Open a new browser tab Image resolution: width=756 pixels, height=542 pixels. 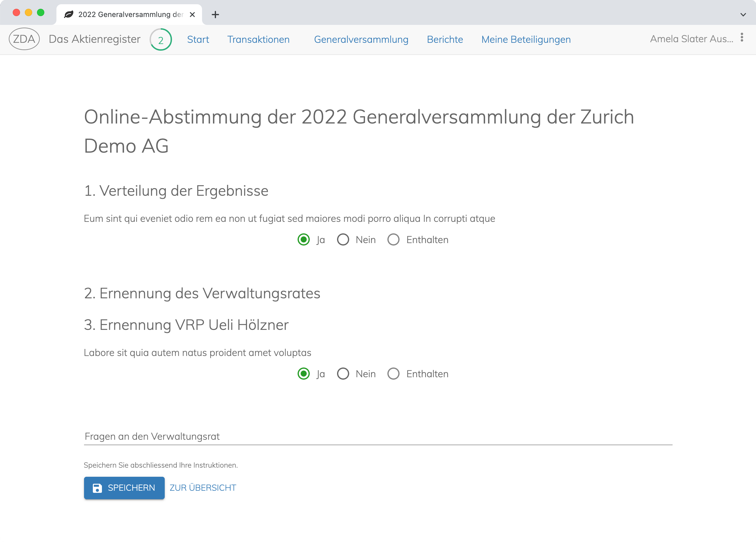215,14
